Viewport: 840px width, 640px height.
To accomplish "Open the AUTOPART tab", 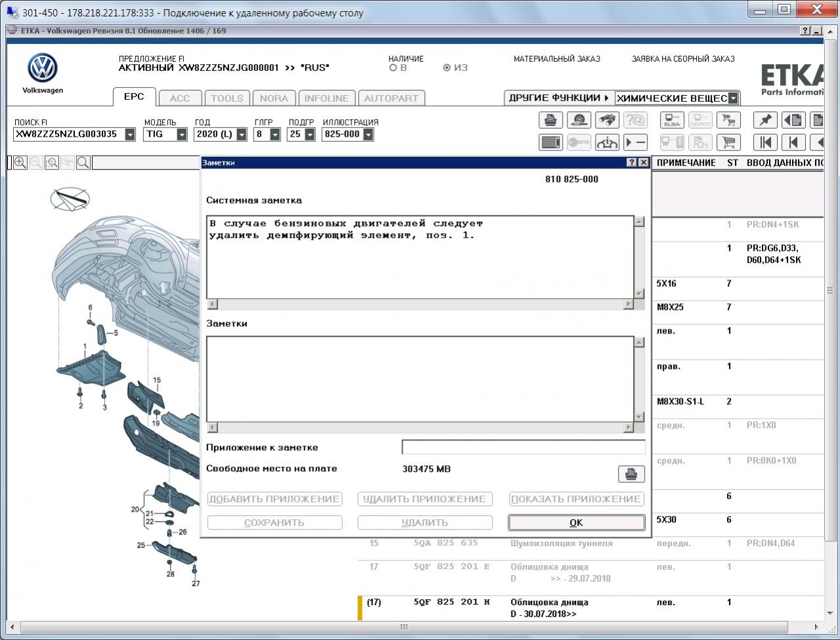I will point(391,98).
